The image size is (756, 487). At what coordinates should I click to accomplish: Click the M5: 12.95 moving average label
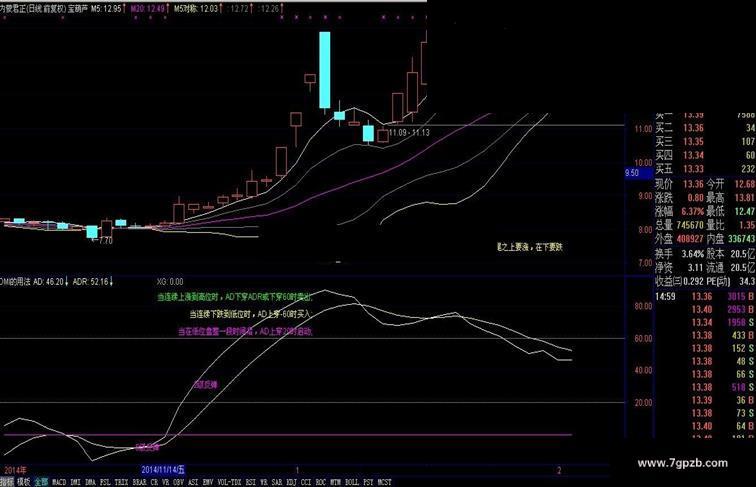point(108,8)
